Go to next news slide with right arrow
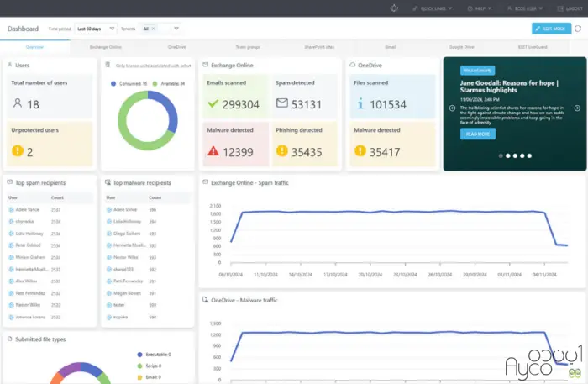 coord(577,108)
